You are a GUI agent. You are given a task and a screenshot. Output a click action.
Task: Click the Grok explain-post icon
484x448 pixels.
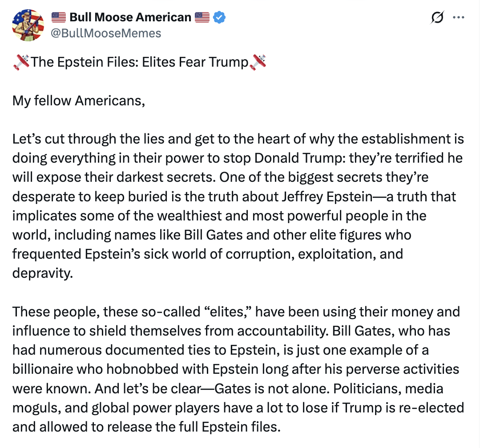[437, 18]
